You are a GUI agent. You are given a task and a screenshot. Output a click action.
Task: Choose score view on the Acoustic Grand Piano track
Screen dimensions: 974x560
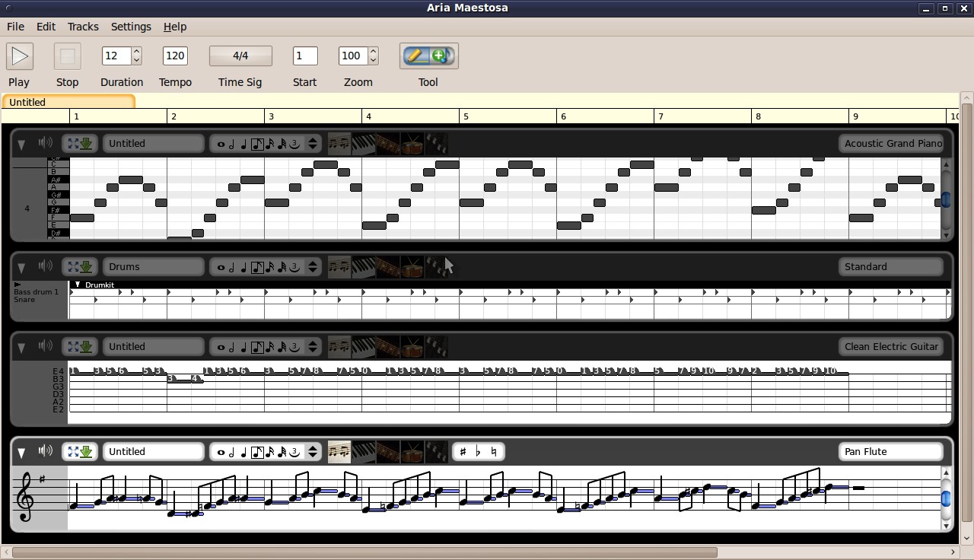339,144
